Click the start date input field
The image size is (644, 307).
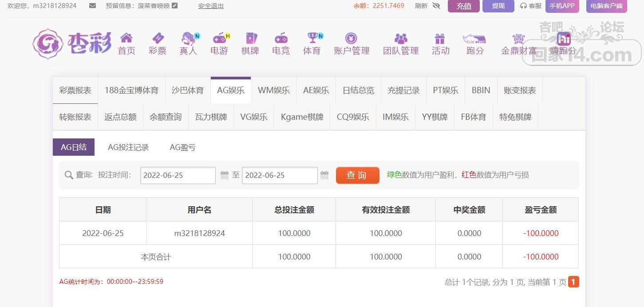pyautogui.click(x=178, y=175)
